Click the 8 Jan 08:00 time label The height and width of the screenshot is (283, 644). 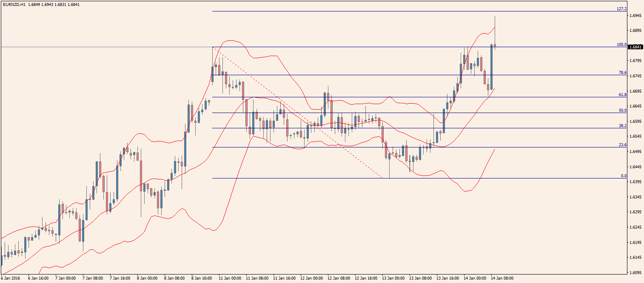pyautogui.click(x=174, y=279)
